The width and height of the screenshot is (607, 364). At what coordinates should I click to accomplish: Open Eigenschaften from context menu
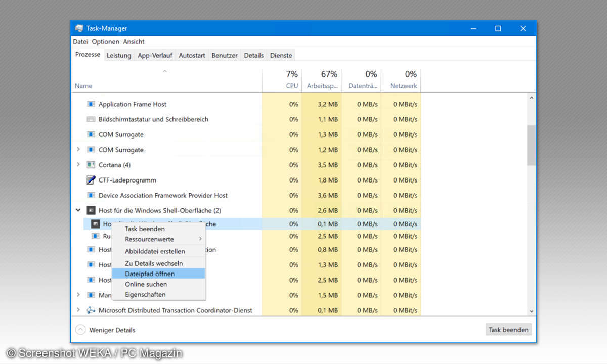(158, 294)
